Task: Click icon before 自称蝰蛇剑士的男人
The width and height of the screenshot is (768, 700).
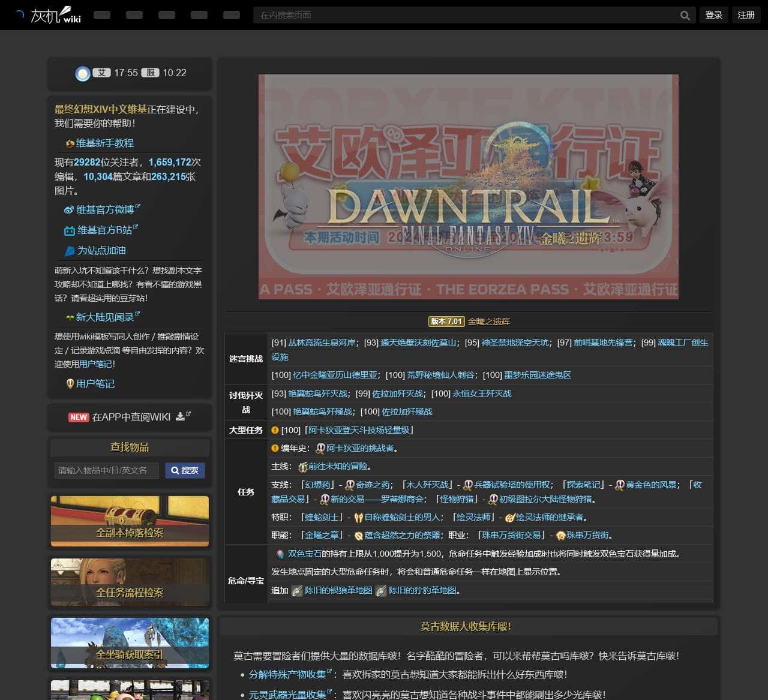Action: click(x=358, y=517)
